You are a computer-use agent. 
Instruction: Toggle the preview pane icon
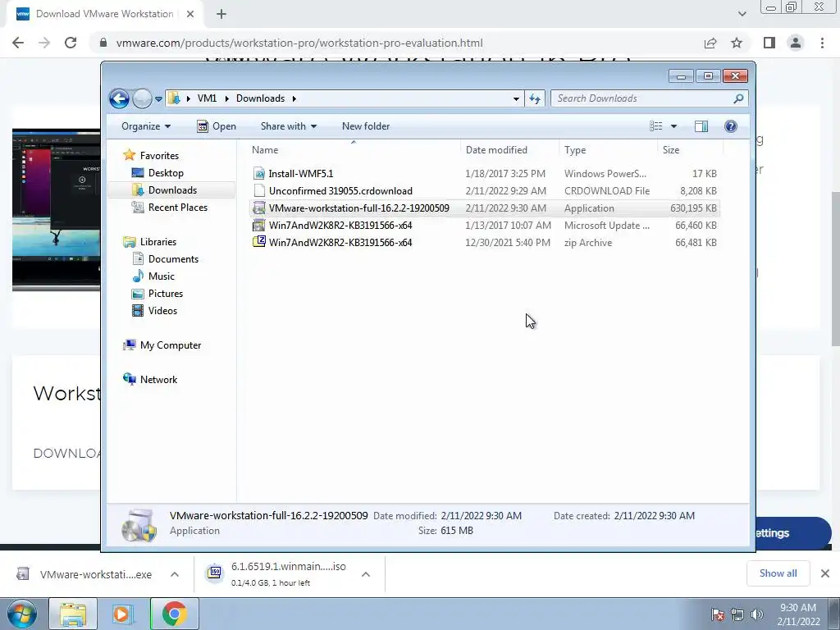[701, 126]
